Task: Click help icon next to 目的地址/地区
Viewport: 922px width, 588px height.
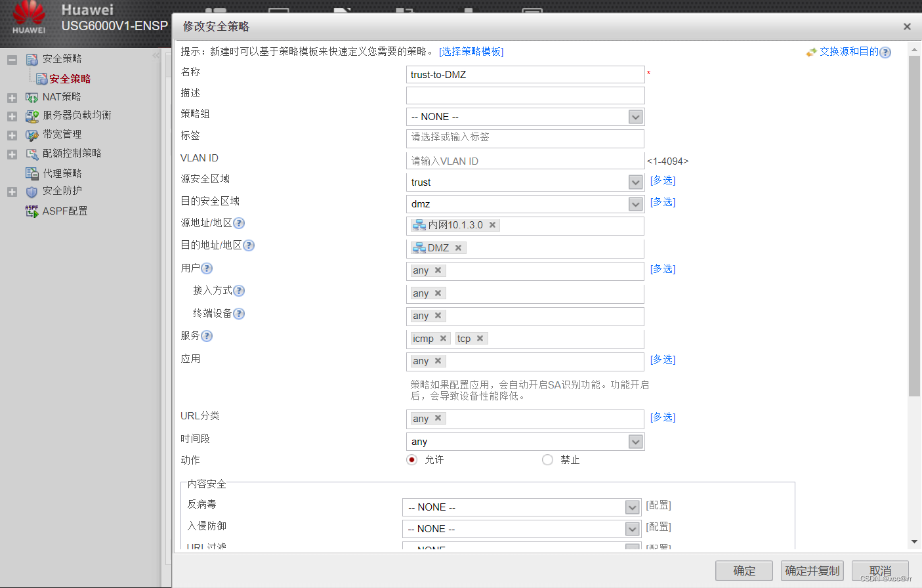Action: click(x=249, y=245)
